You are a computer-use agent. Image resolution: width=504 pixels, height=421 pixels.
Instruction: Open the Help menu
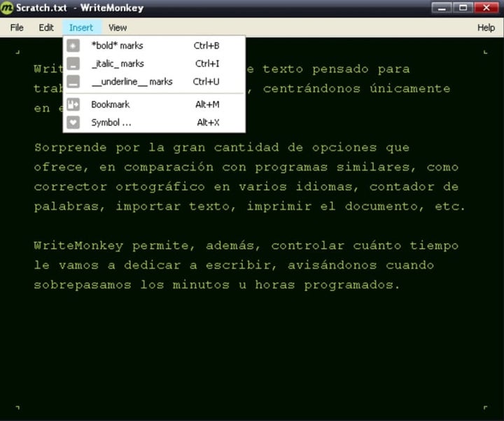coord(486,27)
